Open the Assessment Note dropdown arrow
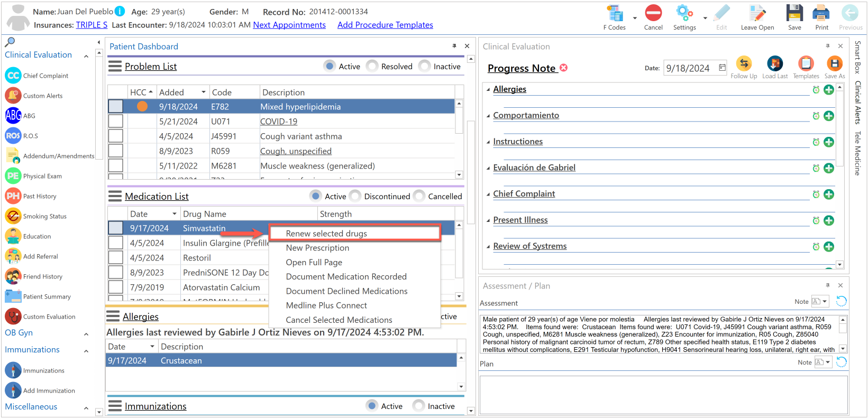868x419 pixels. 824,302
